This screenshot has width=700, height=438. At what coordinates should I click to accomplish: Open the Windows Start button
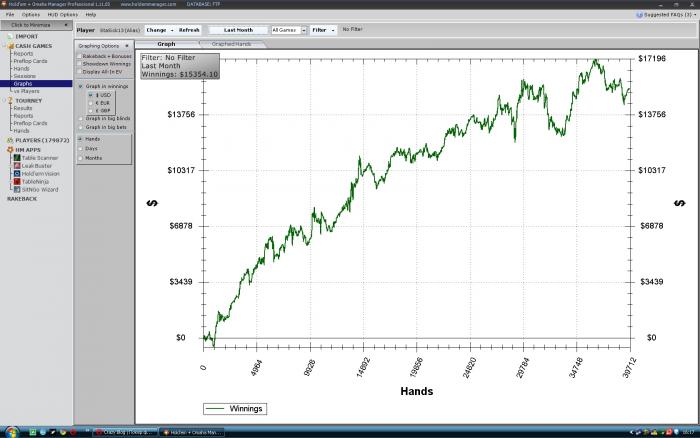click(x=11, y=432)
